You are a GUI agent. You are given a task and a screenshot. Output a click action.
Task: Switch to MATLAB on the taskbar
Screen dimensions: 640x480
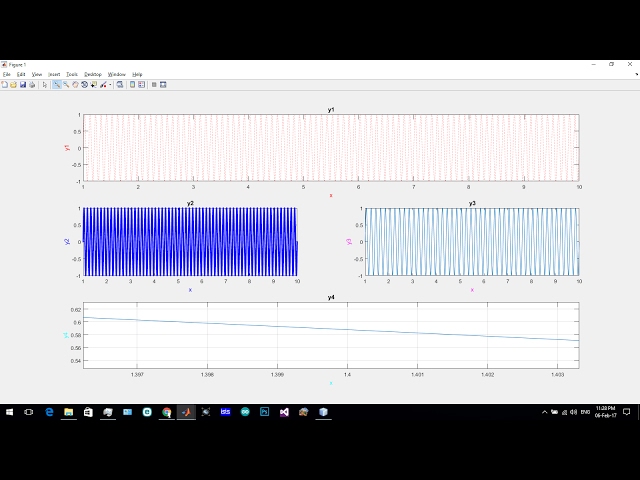tap(186, 412)
